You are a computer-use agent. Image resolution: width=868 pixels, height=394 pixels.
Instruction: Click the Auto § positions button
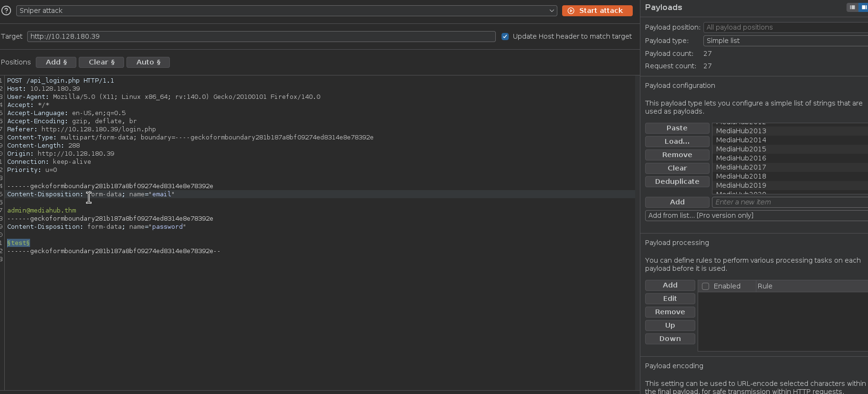point(148,62)
